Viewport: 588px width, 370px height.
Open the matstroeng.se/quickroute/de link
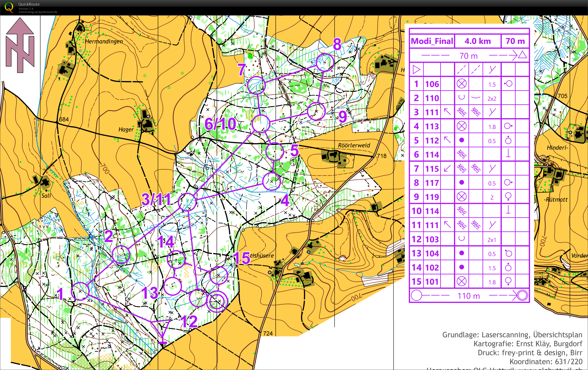pos(38,12)
